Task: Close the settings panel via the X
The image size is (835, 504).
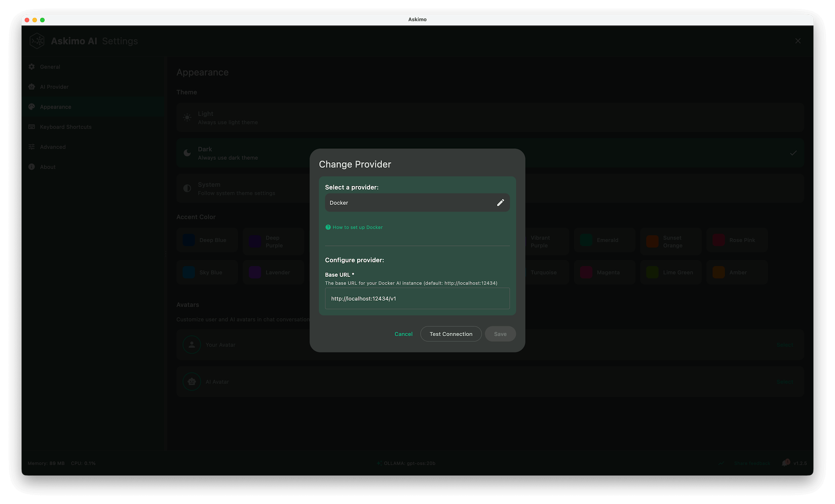Action: tap(797, 41)
